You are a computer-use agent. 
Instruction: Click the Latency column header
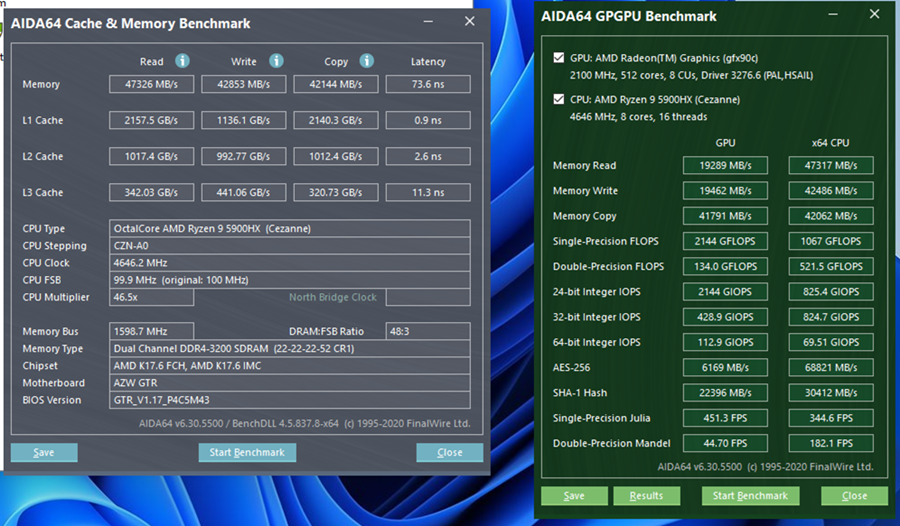[x=428, y=61]
